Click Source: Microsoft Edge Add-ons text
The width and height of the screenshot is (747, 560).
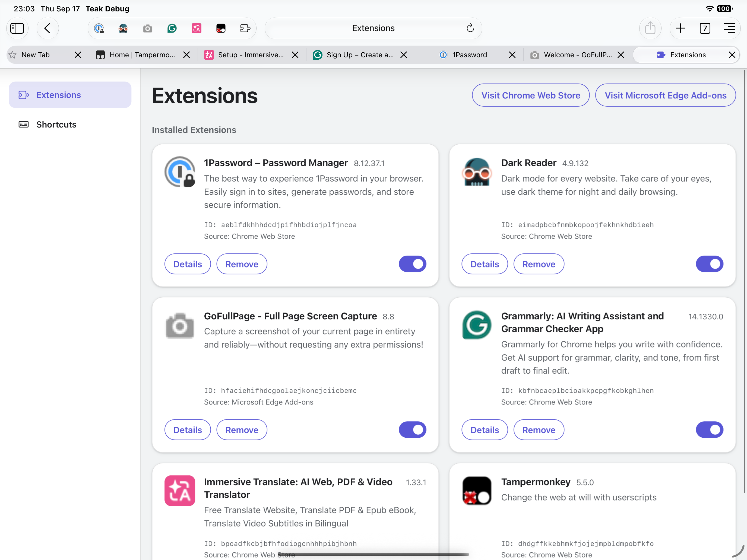(259, 402)
